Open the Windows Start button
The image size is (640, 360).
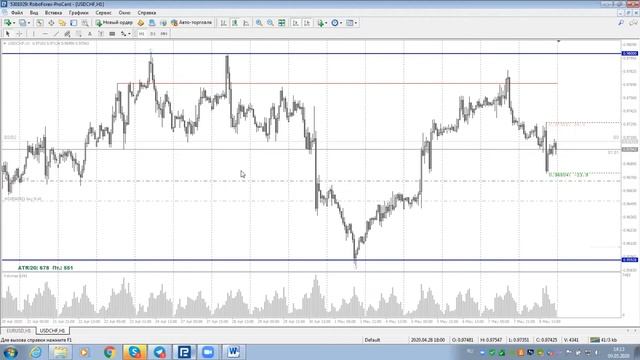tap(10, 352)
